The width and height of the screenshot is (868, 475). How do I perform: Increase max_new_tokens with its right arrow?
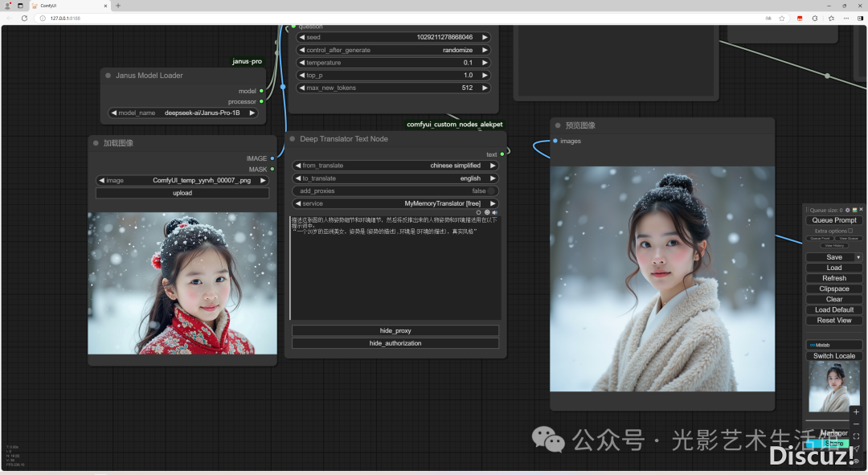pyautogui.click(x=485, y=88)
